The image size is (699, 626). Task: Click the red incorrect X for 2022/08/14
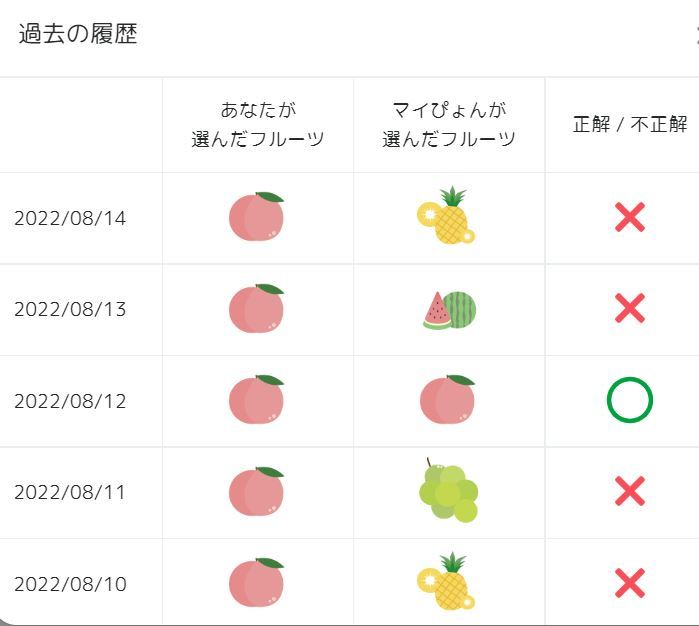(x=630, y=217)
